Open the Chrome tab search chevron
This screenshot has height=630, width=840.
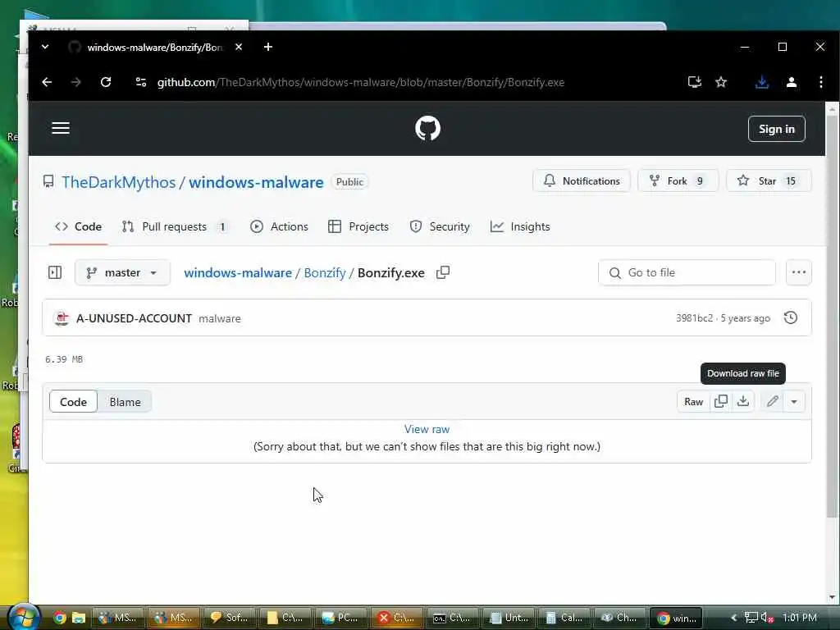(45, 47)
